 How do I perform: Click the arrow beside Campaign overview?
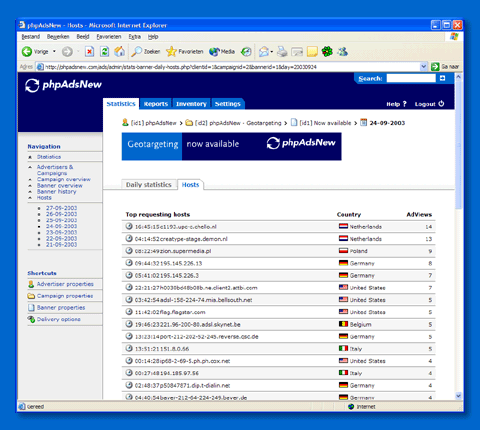(x=30, y=179)
